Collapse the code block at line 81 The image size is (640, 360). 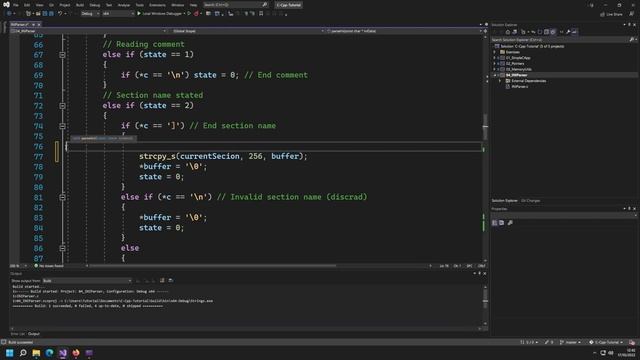(62, 197)
